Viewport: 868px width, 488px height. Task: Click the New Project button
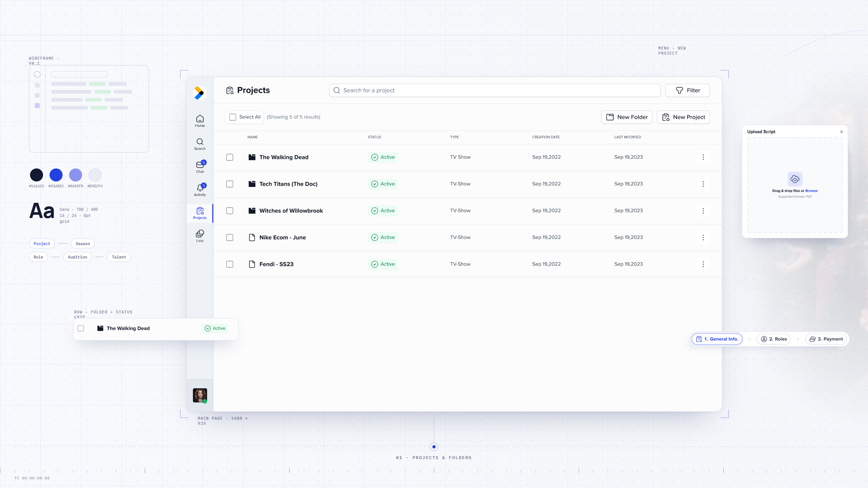coord(683,117)
